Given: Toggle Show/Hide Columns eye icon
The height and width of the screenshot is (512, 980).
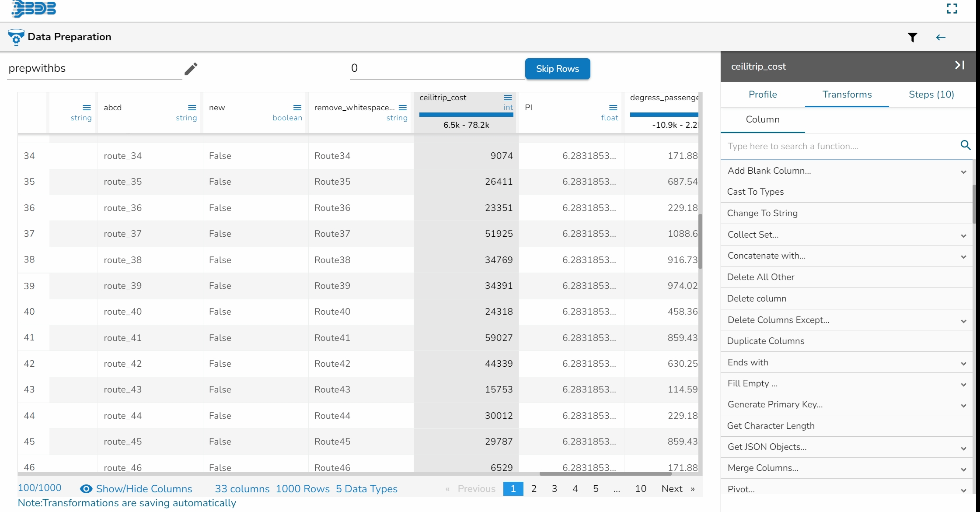Looking at the screenshot, I should pos(86,489).
